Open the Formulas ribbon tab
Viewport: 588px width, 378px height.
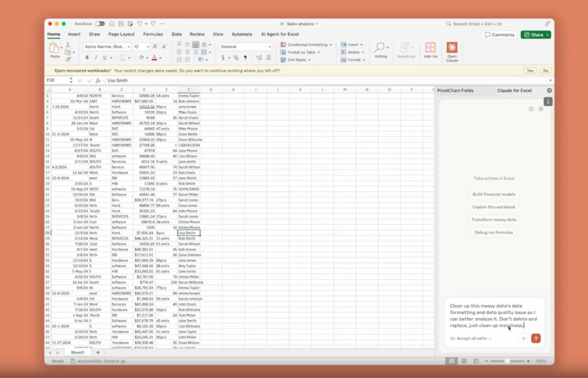tap(153, 34)
